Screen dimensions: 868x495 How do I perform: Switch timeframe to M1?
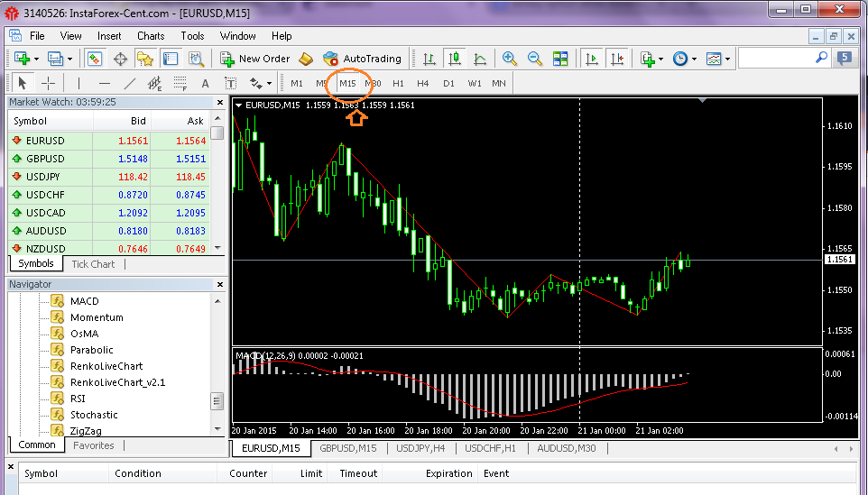(x=297, y=84)
